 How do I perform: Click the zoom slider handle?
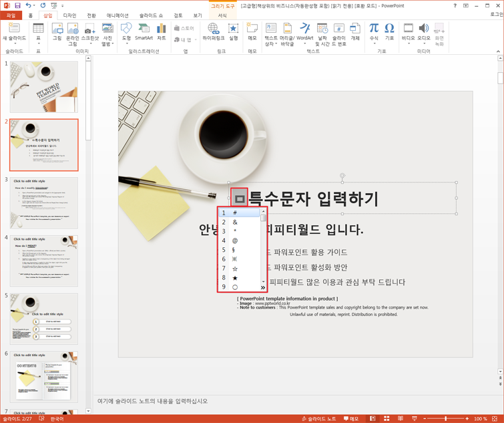(x=445, y=418)
